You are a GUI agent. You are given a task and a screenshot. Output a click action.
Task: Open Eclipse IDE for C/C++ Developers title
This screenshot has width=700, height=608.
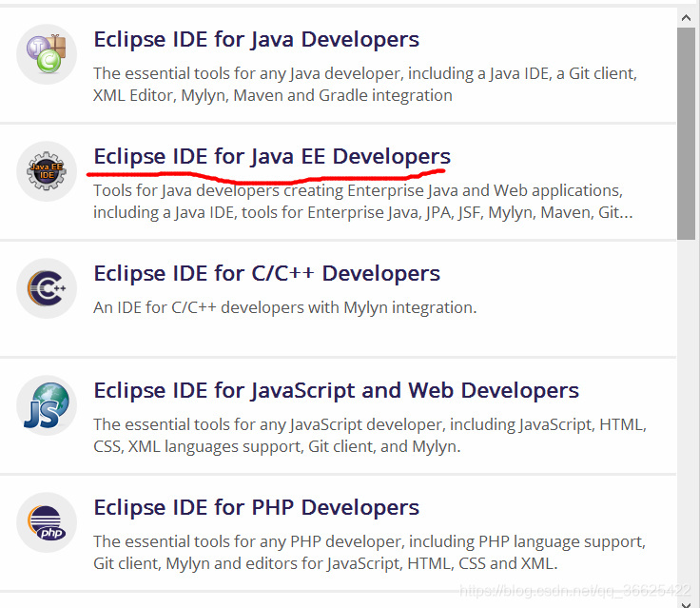[266, 273]
